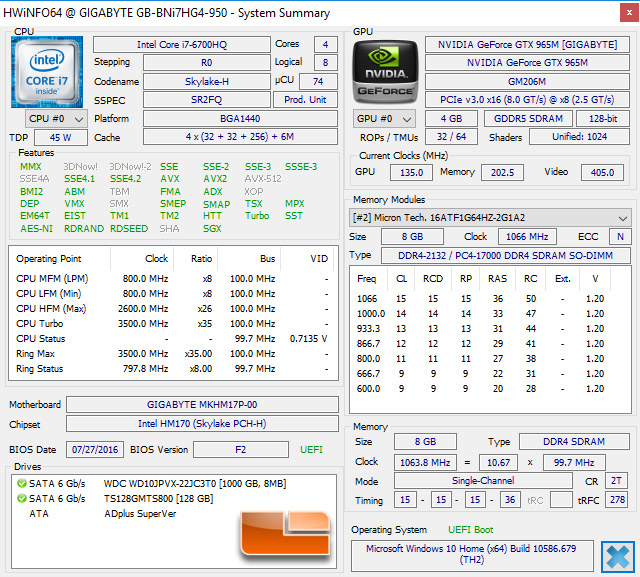Open the GPU #0 selector dropdown
Screen dimensions: 640x577
pyautogui.click(x=384, y=119)
